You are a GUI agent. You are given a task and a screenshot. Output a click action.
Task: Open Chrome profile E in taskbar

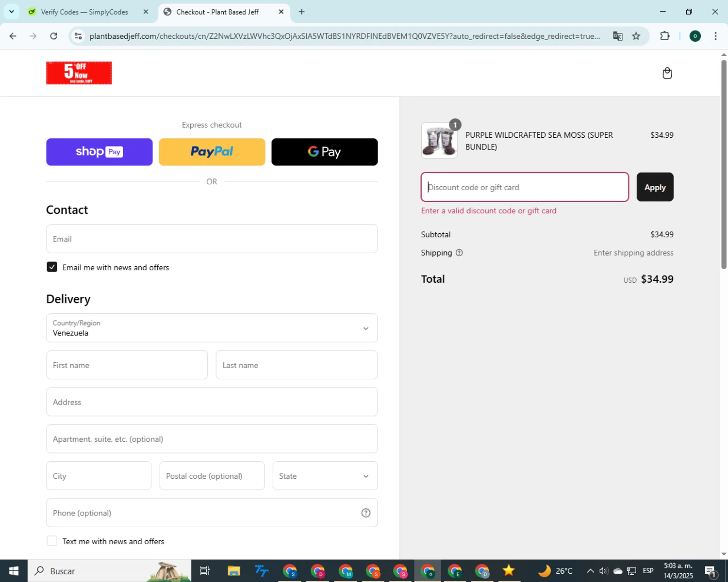(455, 571)
